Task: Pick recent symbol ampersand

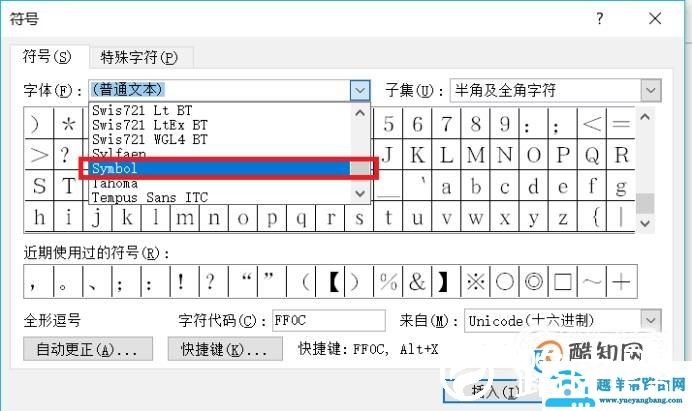Action: pyautogui.click(x=417, y=282)
